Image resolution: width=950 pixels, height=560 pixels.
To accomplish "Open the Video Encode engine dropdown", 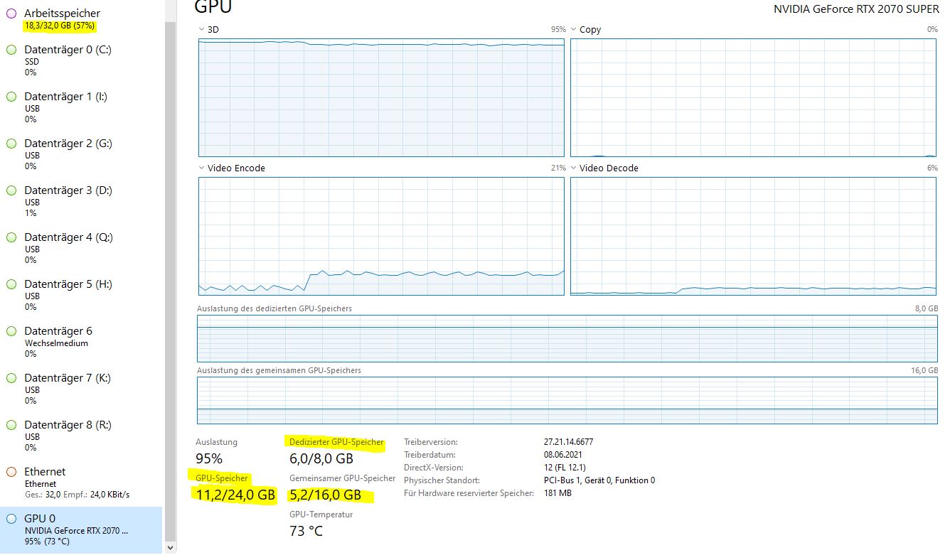I will point(201,168).
